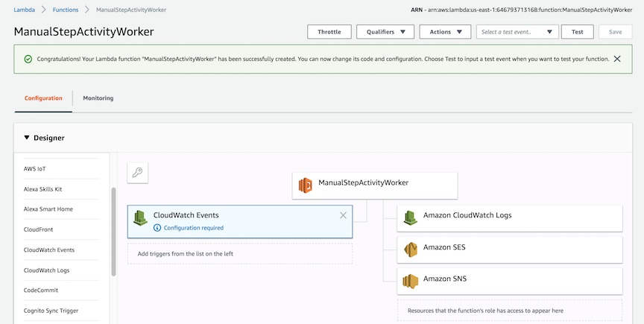Open the Select a test event dropdown
Image resolution: width=644 pixels, height=324 pixels.
point(517,31)
